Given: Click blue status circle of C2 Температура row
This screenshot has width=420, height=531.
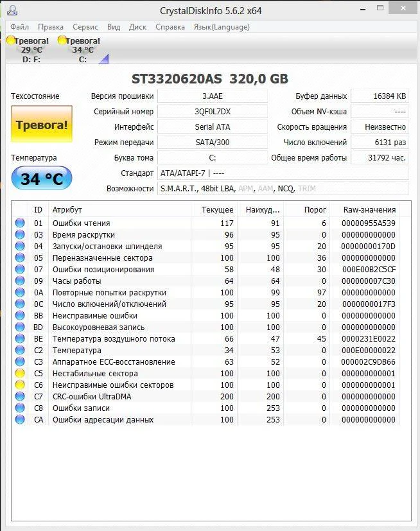Looking at the screenshot, I should pyautogui.click(x=20, y=350).
